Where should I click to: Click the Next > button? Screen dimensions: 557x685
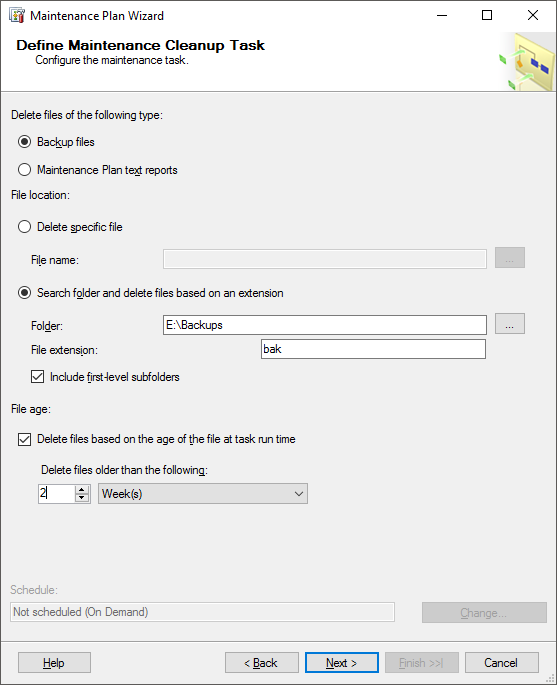point(342,663)
